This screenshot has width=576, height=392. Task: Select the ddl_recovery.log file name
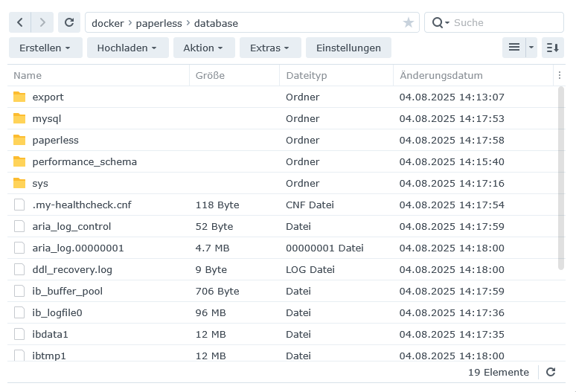point(72,269)
